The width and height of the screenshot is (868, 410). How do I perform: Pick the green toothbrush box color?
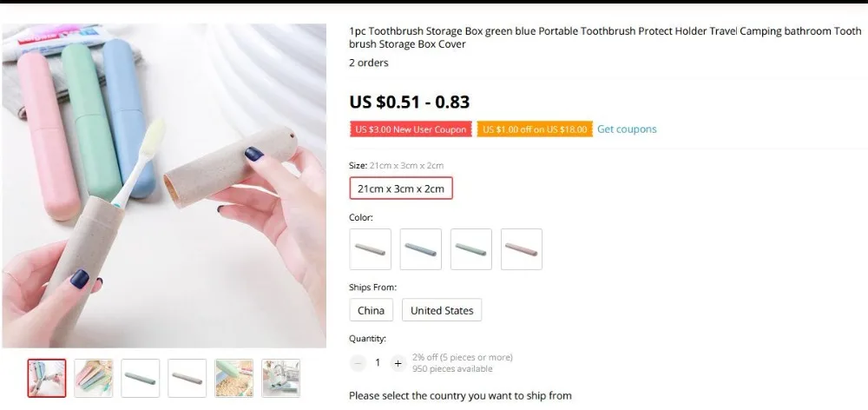point(471,249)
